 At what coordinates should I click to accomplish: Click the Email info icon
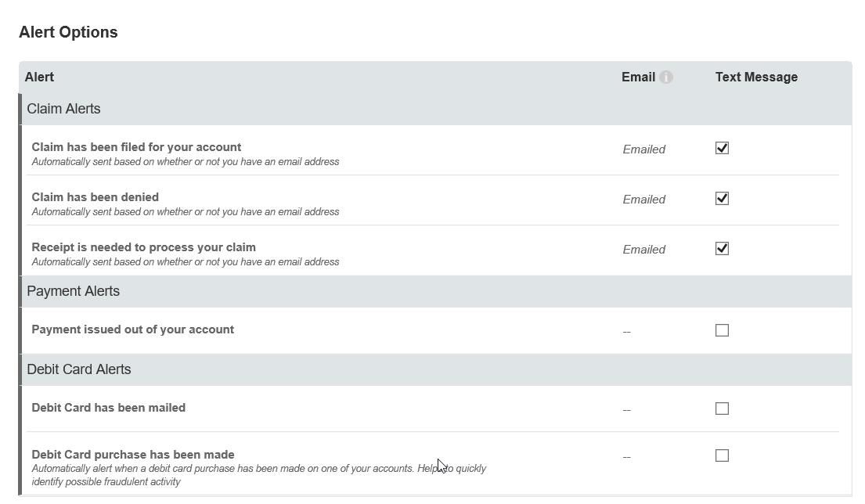666,77
